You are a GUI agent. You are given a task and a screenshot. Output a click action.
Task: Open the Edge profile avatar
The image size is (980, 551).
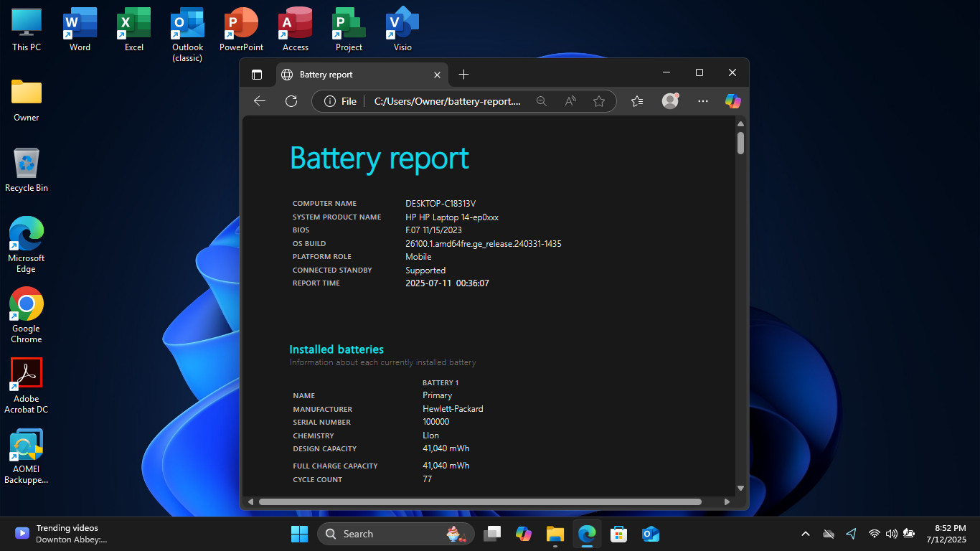point(670,101)
